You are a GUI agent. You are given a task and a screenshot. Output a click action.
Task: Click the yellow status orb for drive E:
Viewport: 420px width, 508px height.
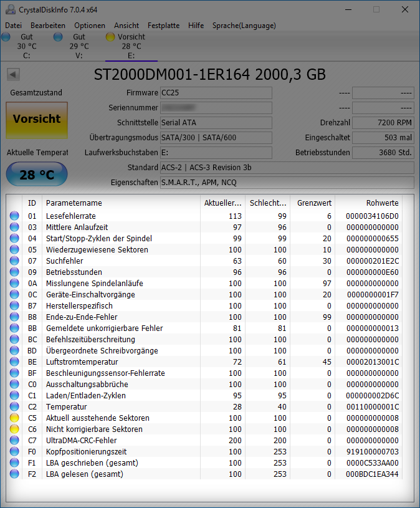coord(110,37)
